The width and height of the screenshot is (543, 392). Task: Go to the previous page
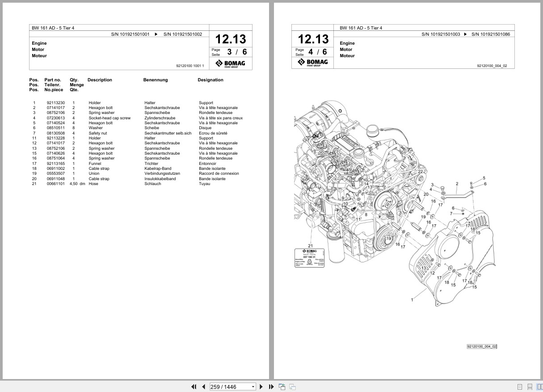(x=204, y=387)
